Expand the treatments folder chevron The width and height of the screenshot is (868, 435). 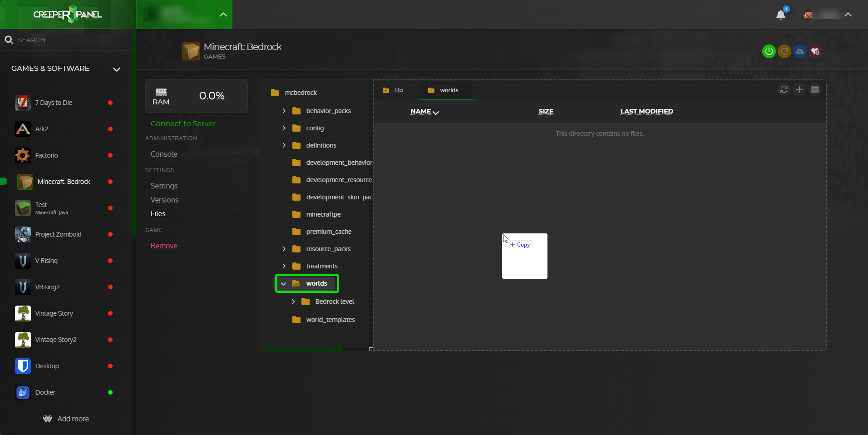coord(284,266)
